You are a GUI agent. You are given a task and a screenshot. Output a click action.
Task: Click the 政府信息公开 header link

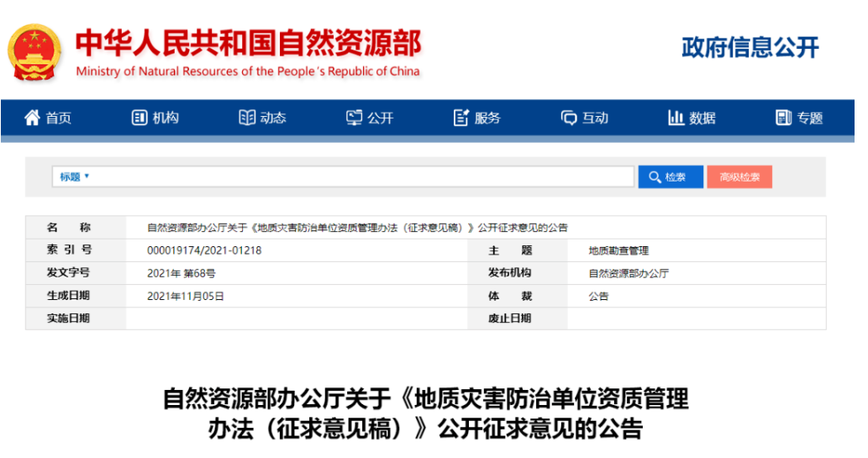click(750, 47)
